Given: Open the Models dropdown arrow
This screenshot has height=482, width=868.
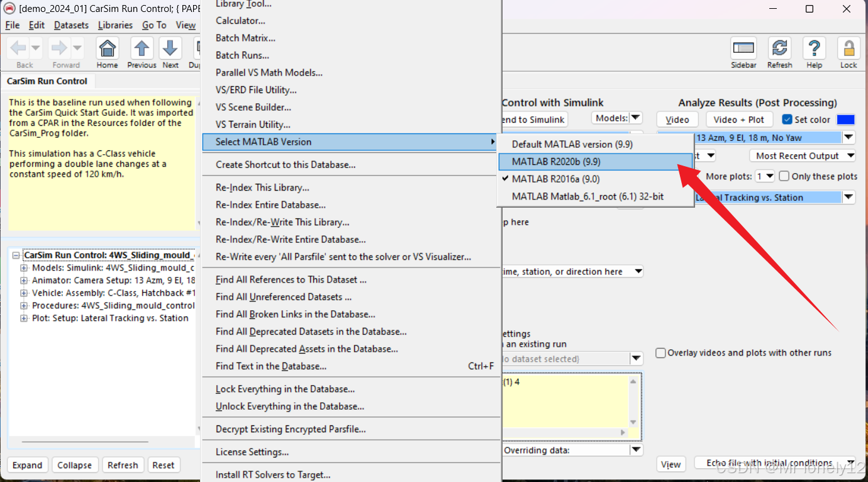Looking at the screenshot, I should (636, 118).
